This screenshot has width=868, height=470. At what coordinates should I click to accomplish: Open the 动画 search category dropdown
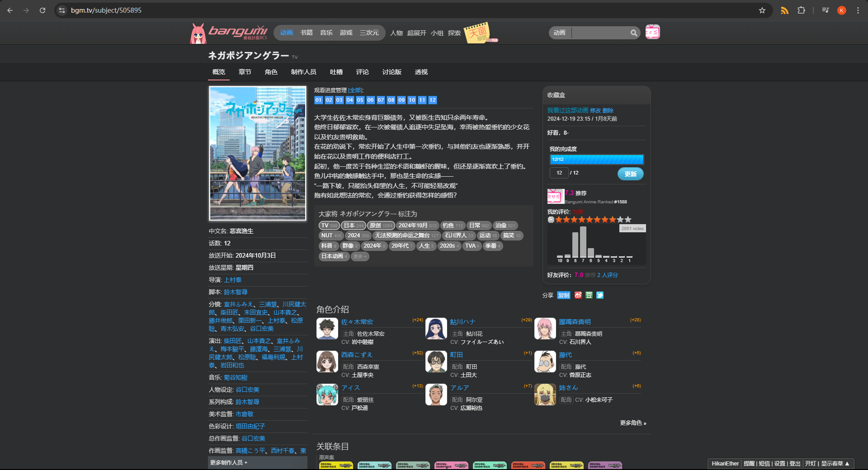tap(560, 33)
